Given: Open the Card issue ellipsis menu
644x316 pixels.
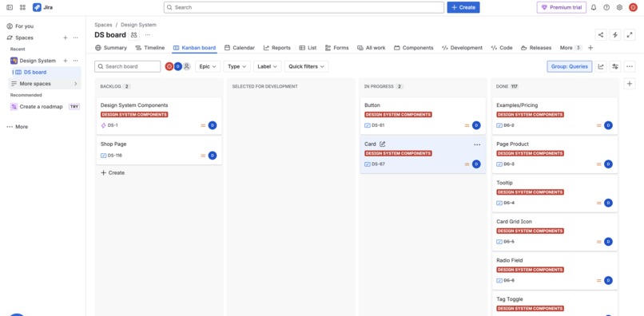Looking at the screenshot, I should coord(477,144).
